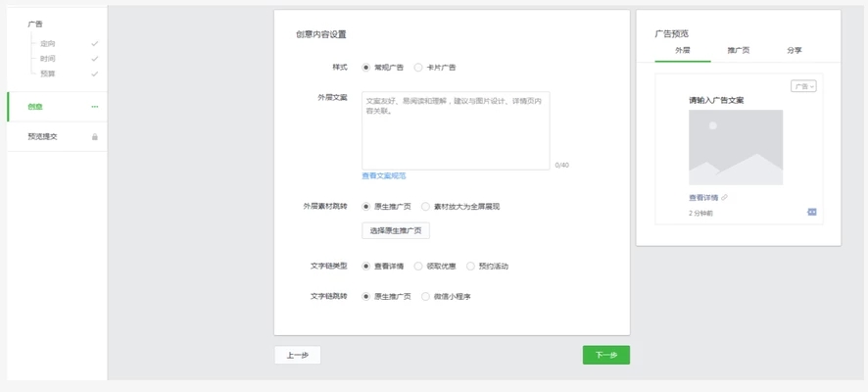Switch to the 推广页 preview tab
The height and width of the screenshot is (392, 868).
click(x=739, y=50)
